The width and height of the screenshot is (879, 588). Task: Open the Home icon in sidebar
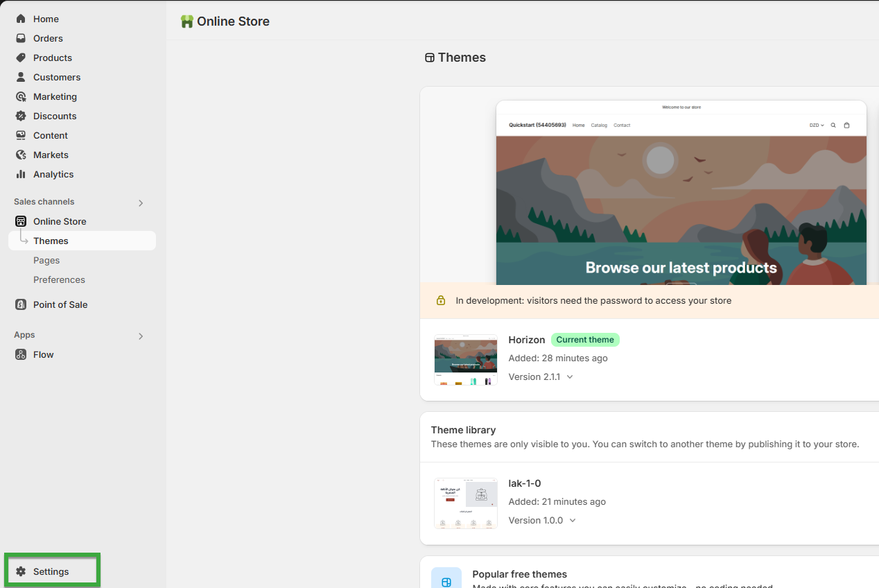21,19
